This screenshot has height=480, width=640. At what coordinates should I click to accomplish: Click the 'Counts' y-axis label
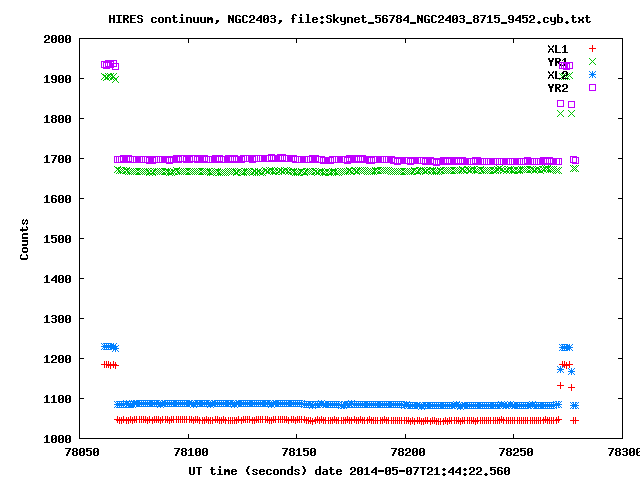[x=24, y=239]
